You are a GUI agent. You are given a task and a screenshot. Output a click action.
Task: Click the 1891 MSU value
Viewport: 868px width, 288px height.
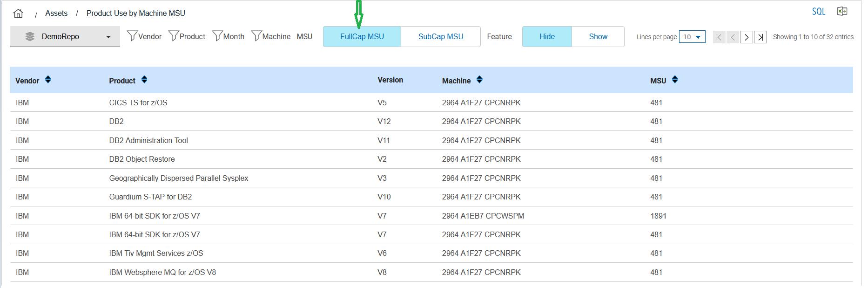tap(658, 216)
